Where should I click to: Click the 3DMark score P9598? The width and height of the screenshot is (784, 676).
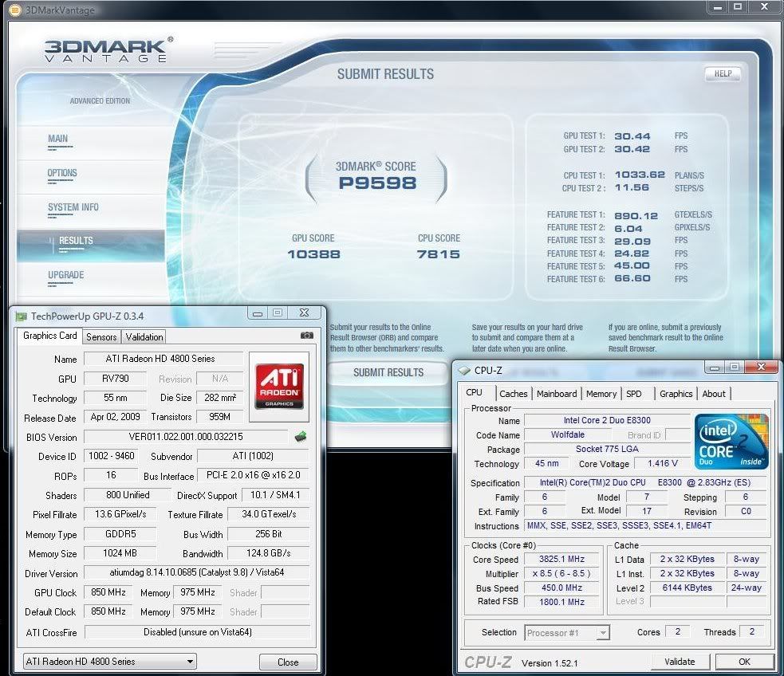pos(377,183)
